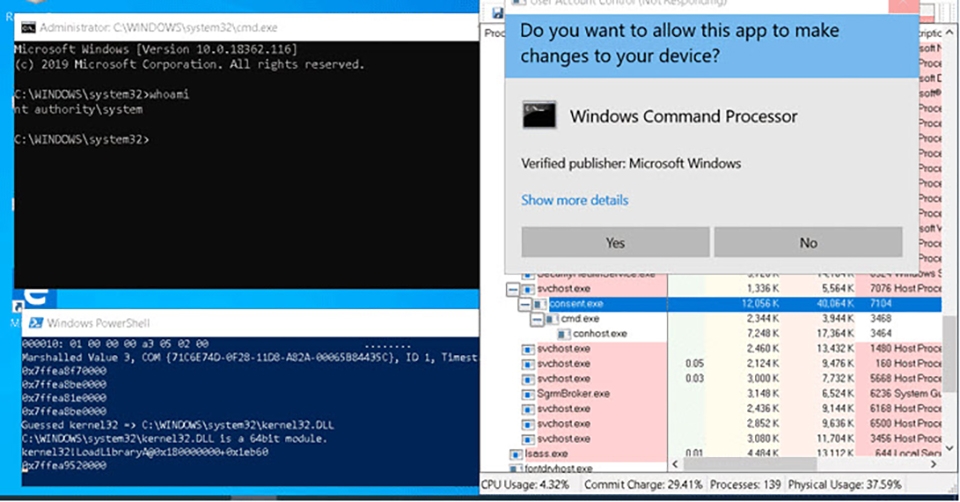Open Show more details link in UAC dialog
The height and width of the screenshot is (502, 960).
(x=574, y=200)
